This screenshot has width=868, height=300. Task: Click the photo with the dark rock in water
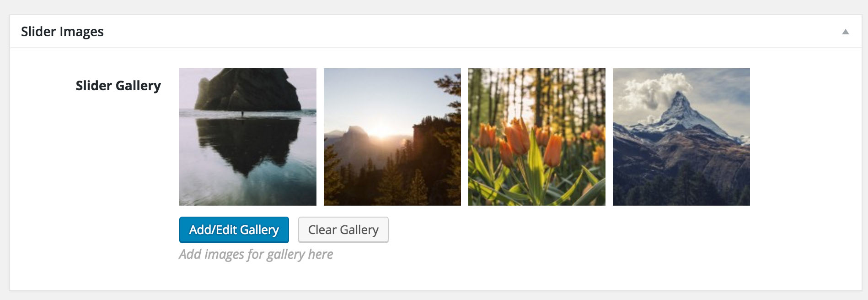pyautogui.click(x=247, y=136)
